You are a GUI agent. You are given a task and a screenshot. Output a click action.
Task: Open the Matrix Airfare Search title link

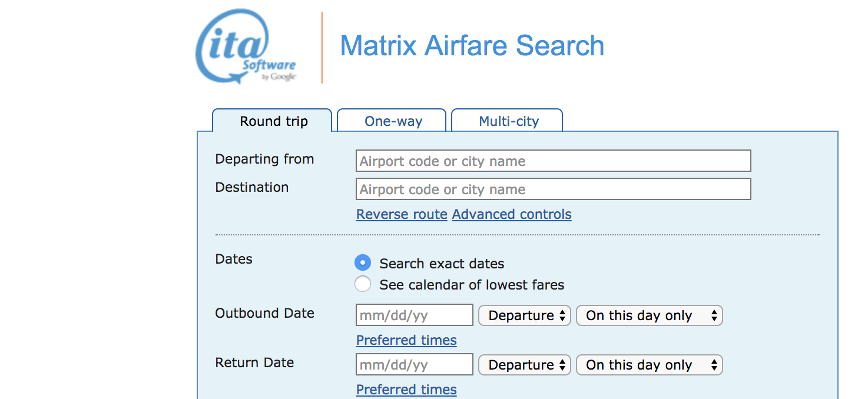click(x=472, y=46)
